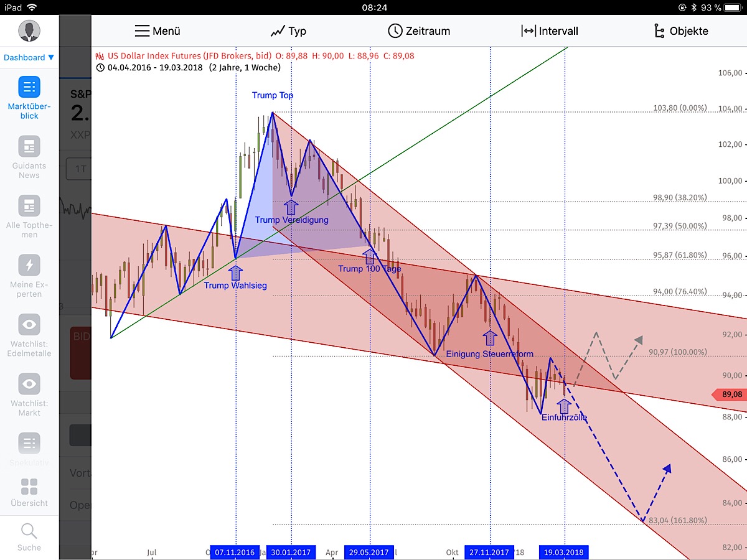
Task: Open the Menü options
Action: click(157, 30)
